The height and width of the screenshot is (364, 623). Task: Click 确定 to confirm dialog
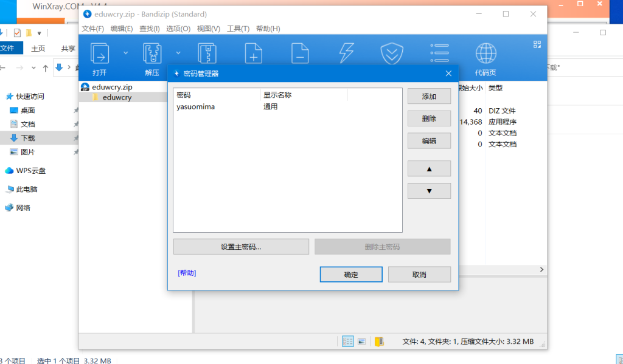point(351,274)
